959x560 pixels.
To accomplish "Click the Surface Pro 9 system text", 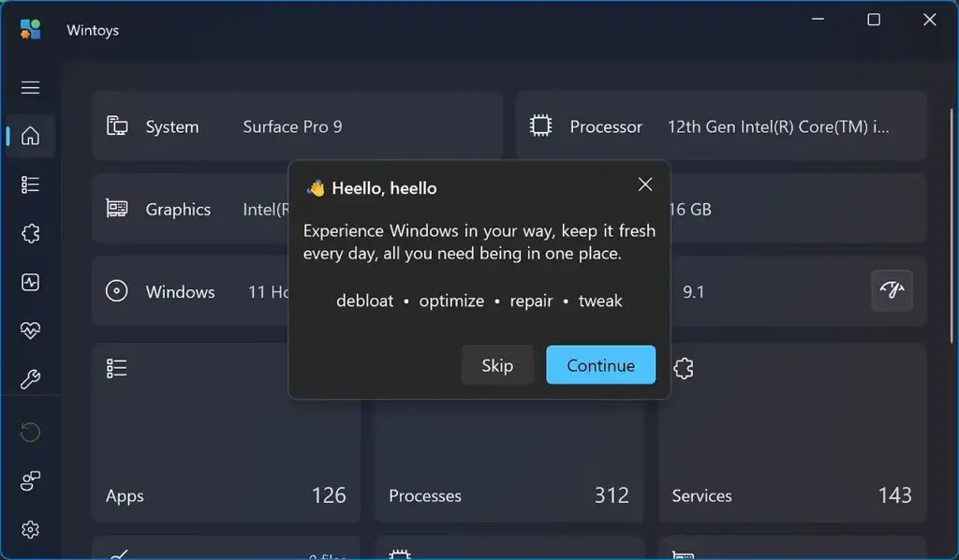I will (x=292, y=126).
